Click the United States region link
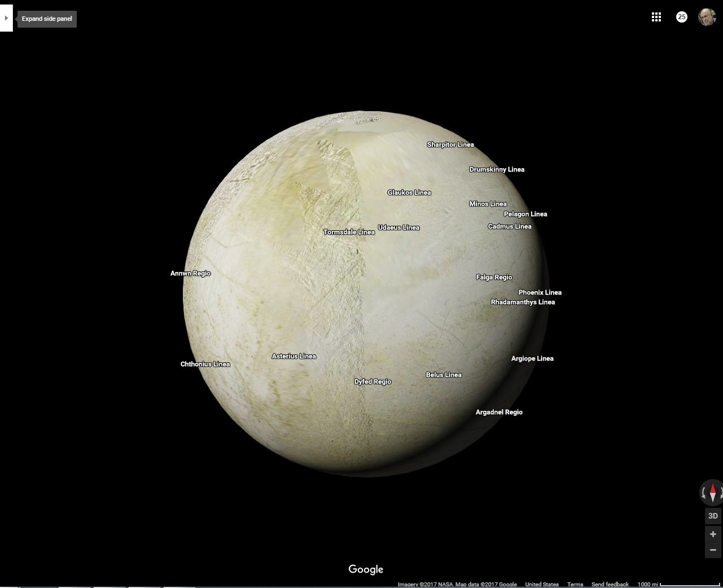This screenshot has height=588, width=723. [x=542, y=584]
